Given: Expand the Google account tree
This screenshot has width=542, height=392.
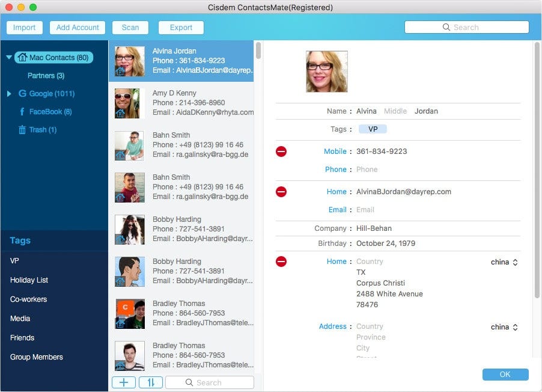Looking at the screenshot, I should pos(10,93).
